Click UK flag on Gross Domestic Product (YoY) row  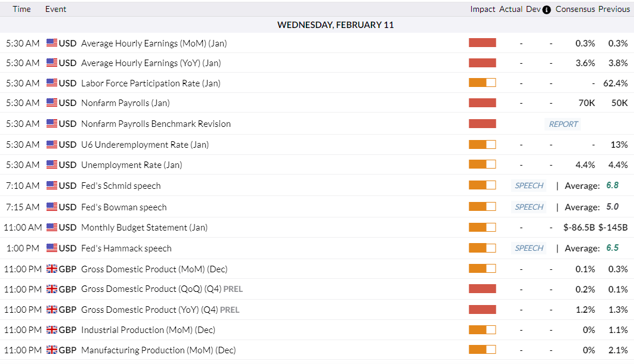[x=52, y=309]
